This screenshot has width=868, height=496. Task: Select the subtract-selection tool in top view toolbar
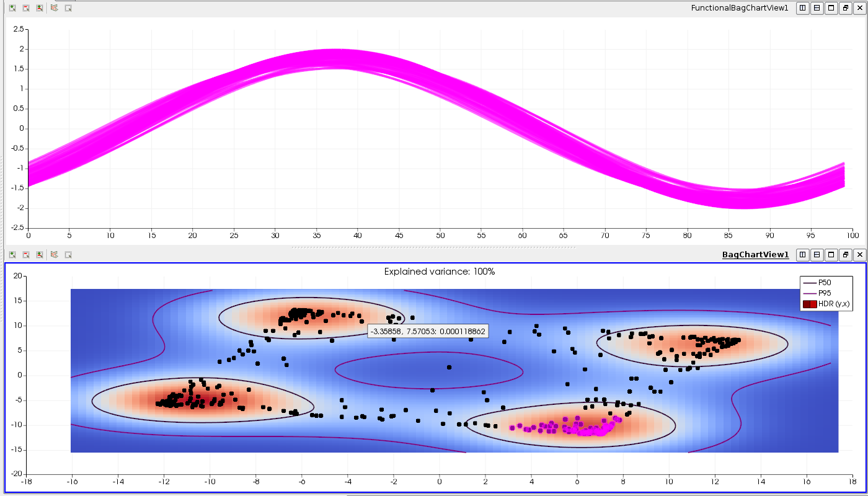coord(25,8)
